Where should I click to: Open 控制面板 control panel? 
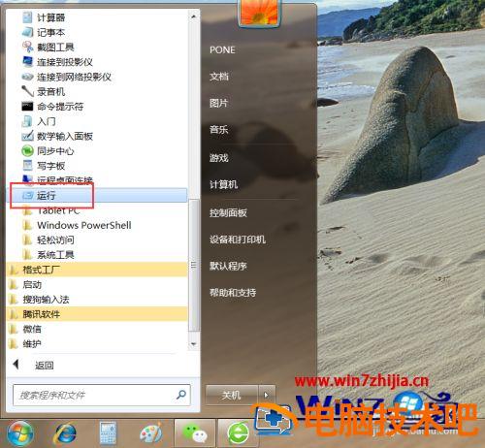pyautogui.click(x=228, y=212)
